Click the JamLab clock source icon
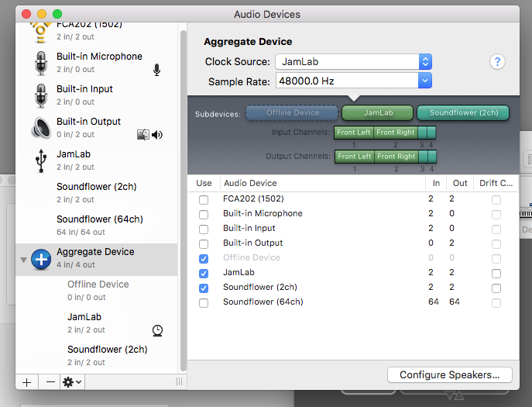 click(157, 330)
